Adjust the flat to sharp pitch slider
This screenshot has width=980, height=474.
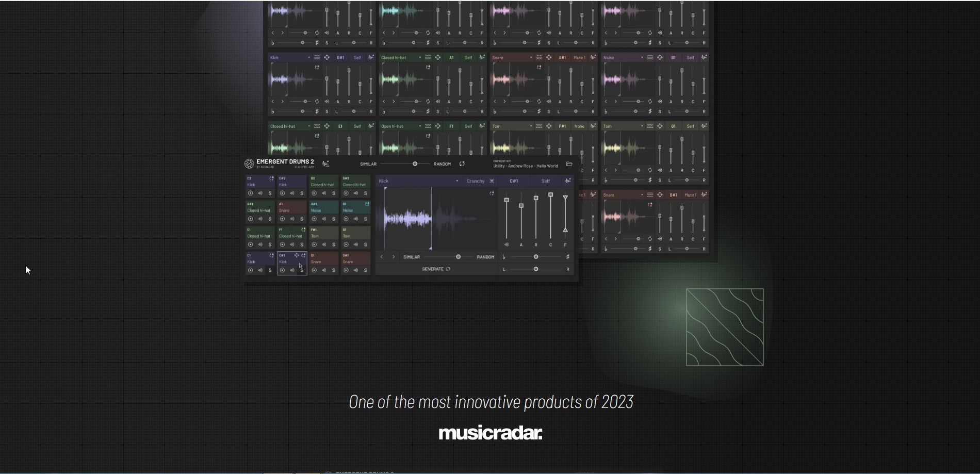click(536, 257)
